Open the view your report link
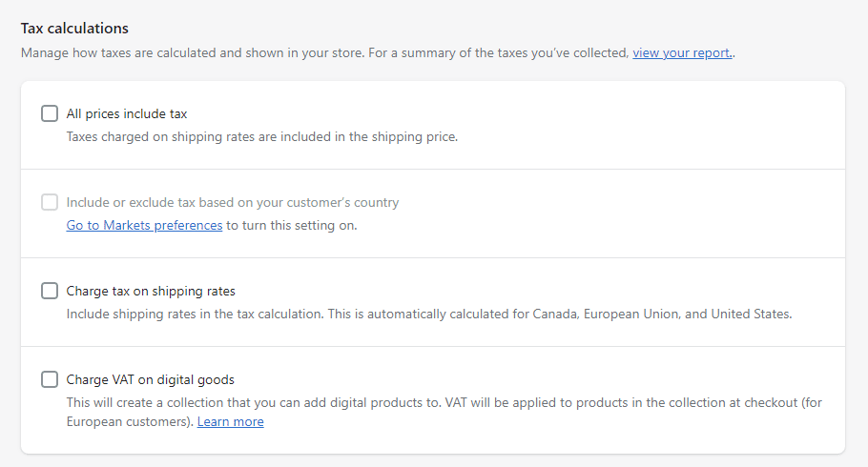Screen dimensions: 868x467 683,53
